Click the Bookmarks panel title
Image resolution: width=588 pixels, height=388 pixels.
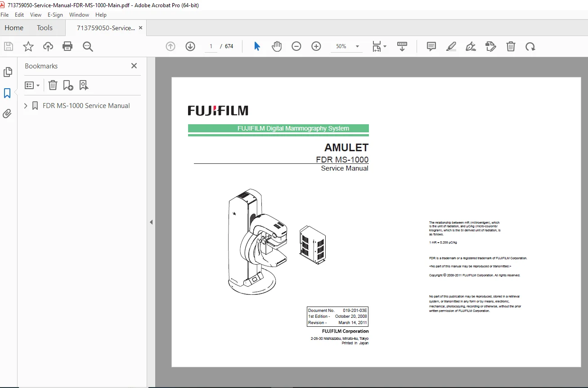(41, 66)
